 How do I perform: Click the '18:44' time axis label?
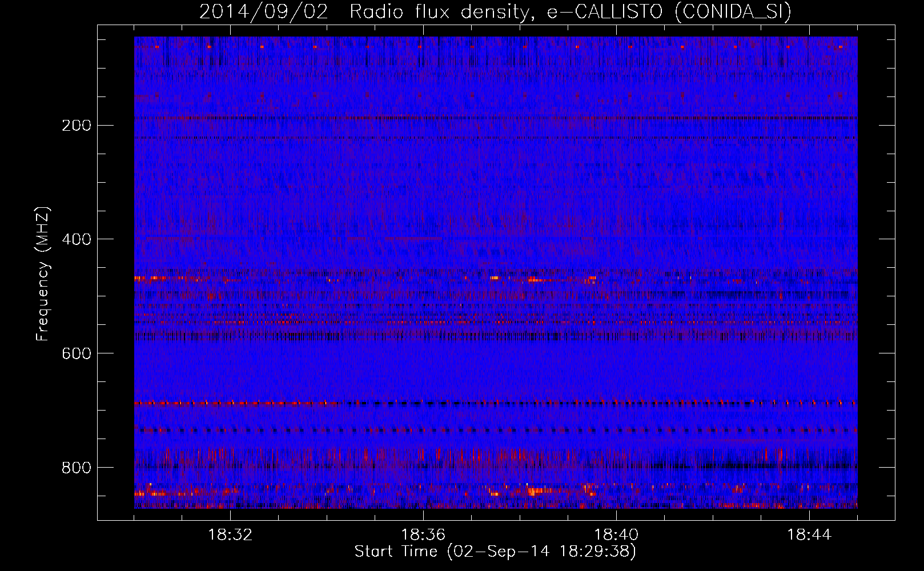coord(809,535)
